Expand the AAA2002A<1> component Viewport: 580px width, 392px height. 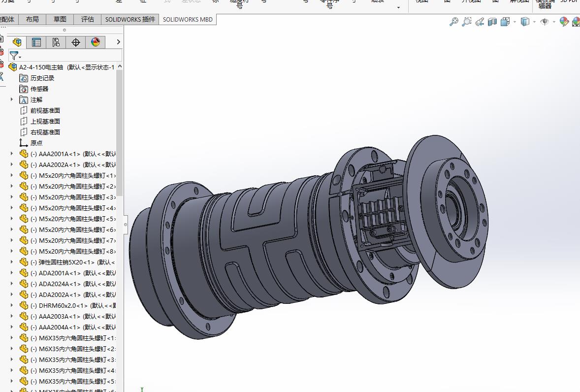coord(11,164)
